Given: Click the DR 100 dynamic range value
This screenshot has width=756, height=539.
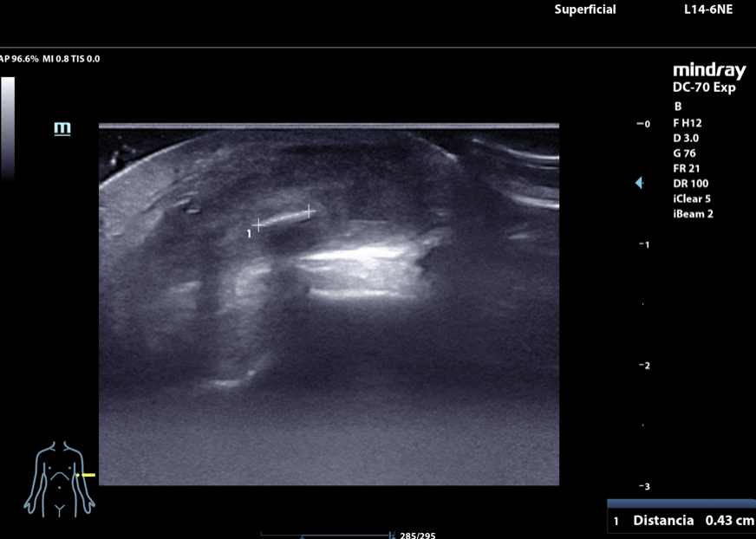Looking at the screenshot, I should click(687, 184).
